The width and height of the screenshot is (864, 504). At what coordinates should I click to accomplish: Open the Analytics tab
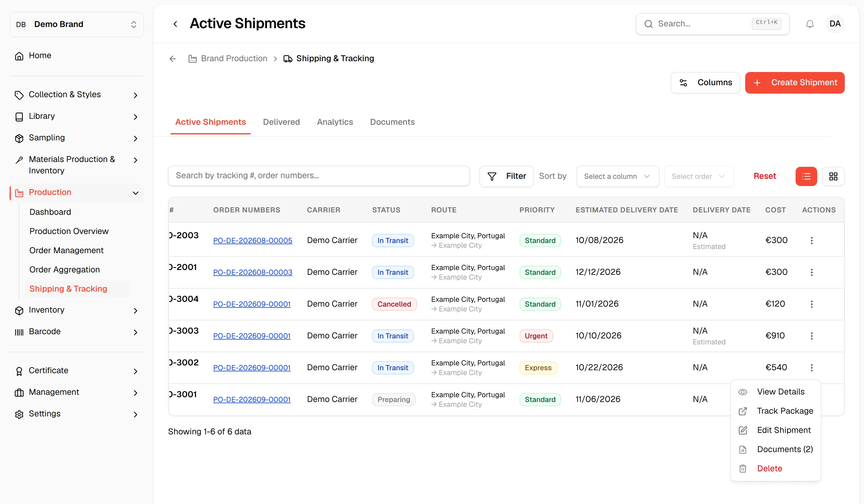click(334, 122)
